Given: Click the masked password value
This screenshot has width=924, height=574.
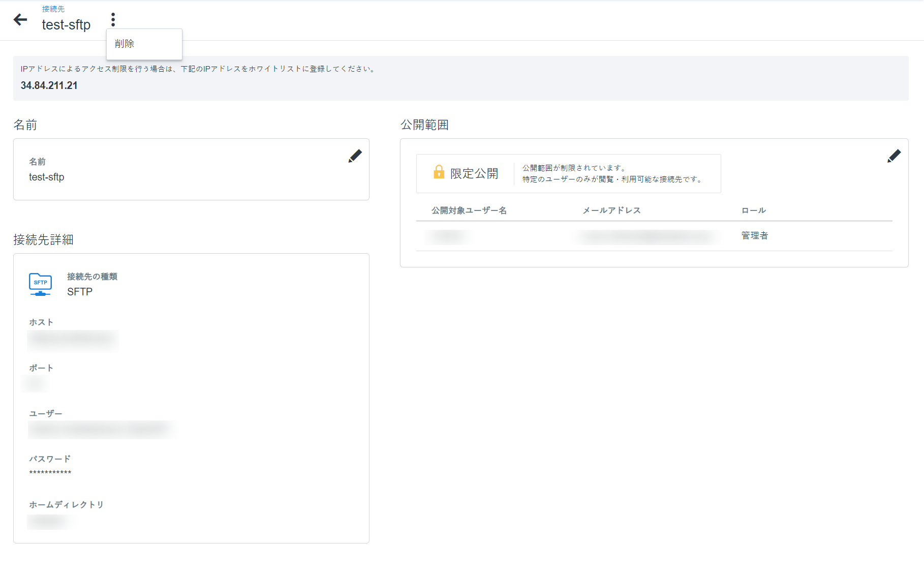Looking at the screenshot, I should click(50, 473).
